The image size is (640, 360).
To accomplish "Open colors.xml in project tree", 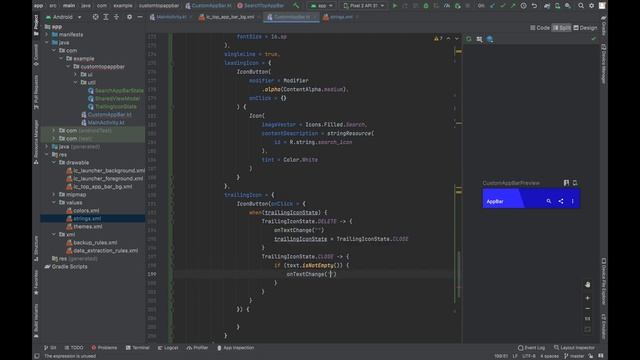I will tap(86, 211).
